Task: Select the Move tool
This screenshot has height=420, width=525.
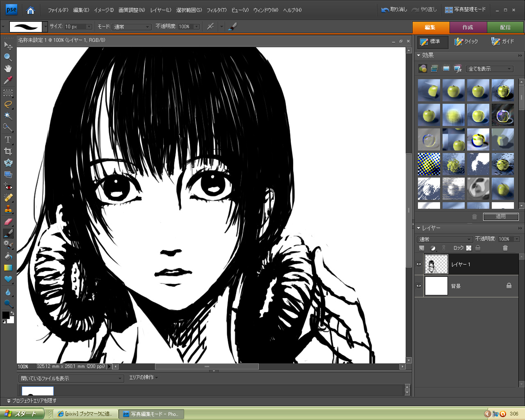Action: pos(8,45)
